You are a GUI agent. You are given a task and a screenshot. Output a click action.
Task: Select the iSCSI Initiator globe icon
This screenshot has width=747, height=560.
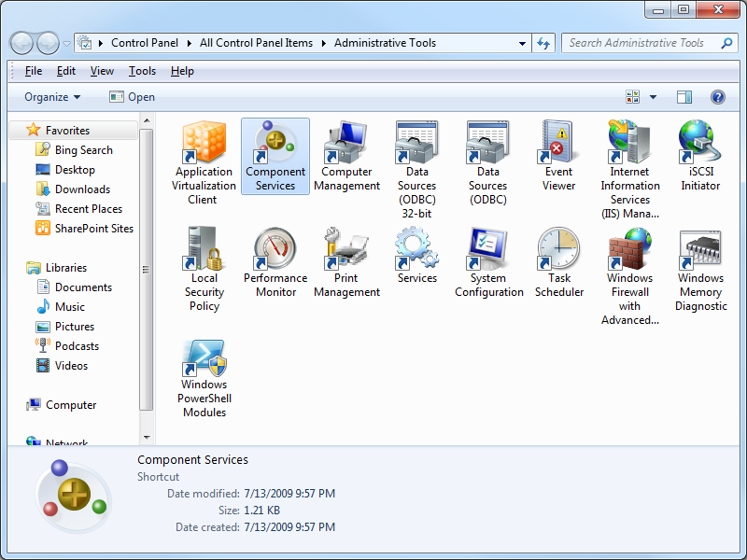pyautogui.click(x=700, y=143)
